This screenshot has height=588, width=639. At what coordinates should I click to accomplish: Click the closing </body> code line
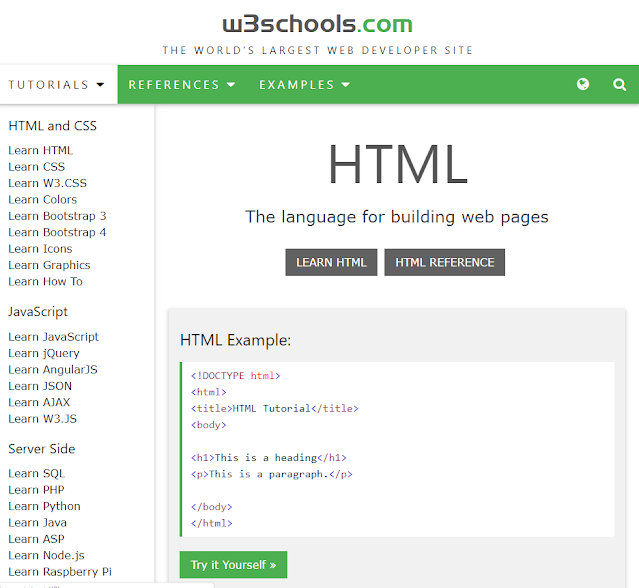point(212,507)
